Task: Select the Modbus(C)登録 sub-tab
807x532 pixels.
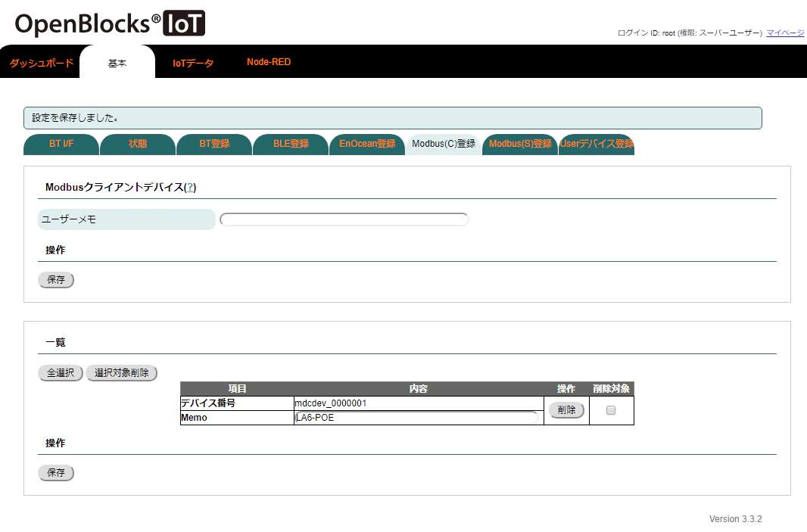Action: (444, 144)
